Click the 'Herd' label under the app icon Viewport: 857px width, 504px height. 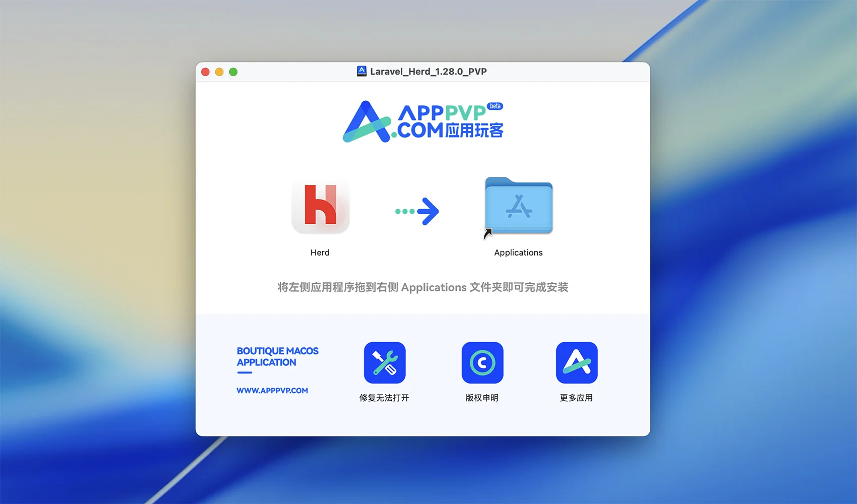tap(320, 253)
